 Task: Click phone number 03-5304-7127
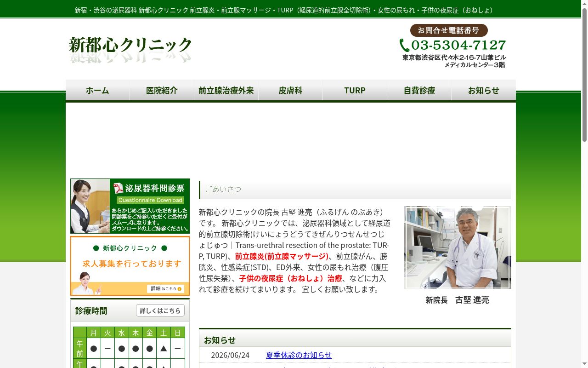[x=458, y=45]
